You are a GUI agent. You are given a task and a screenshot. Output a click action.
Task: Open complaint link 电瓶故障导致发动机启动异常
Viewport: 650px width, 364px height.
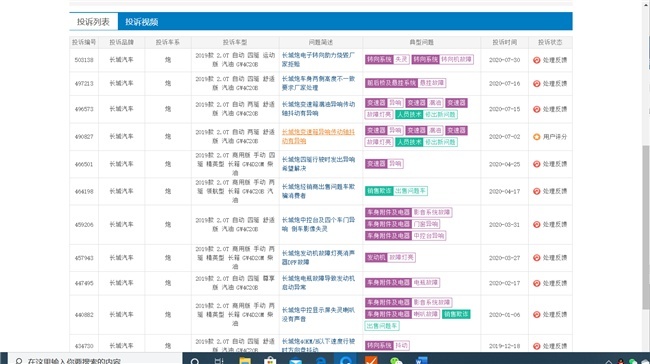click(318, 283)
